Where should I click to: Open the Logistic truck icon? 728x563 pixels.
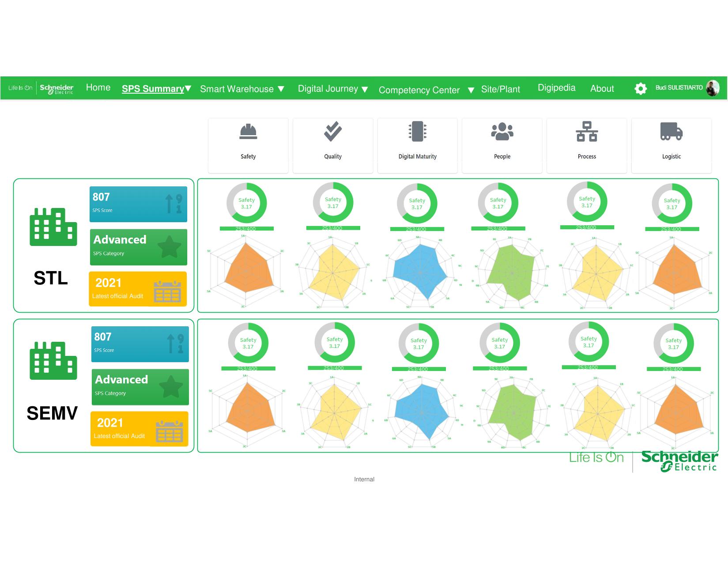671,132
